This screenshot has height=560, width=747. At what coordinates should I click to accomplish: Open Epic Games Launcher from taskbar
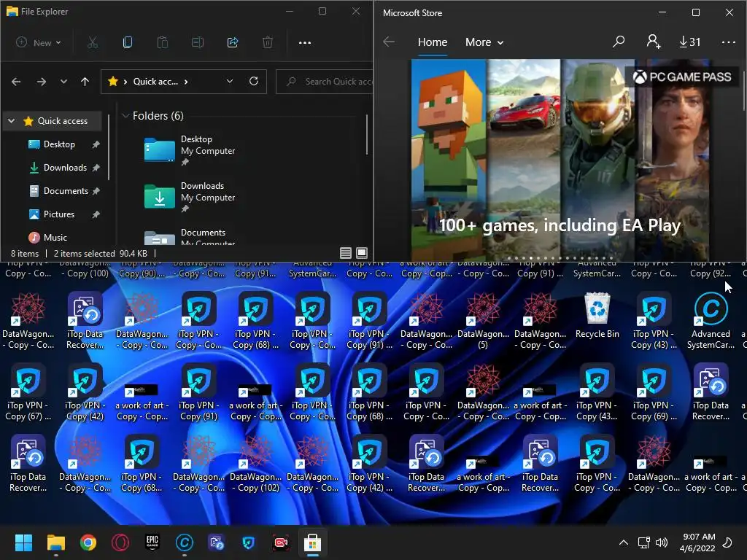[x=152, y=542]
